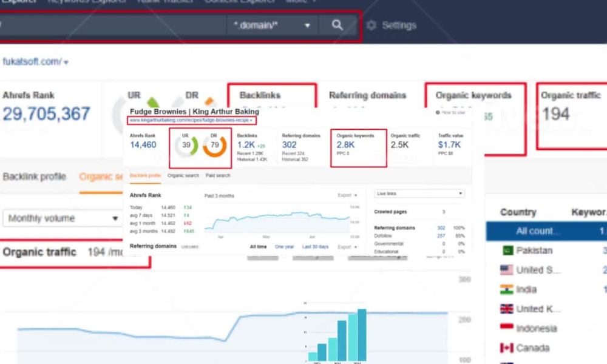
Task: Open the Backlinks 1.2K value
Action: click(246, 144)
